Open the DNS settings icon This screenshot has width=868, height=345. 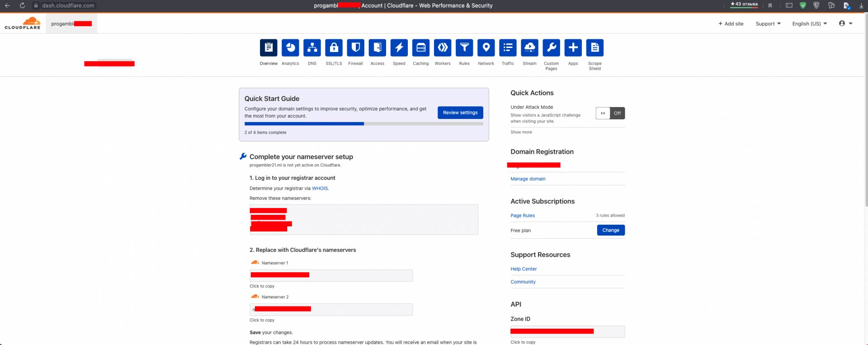click(312, 48)
